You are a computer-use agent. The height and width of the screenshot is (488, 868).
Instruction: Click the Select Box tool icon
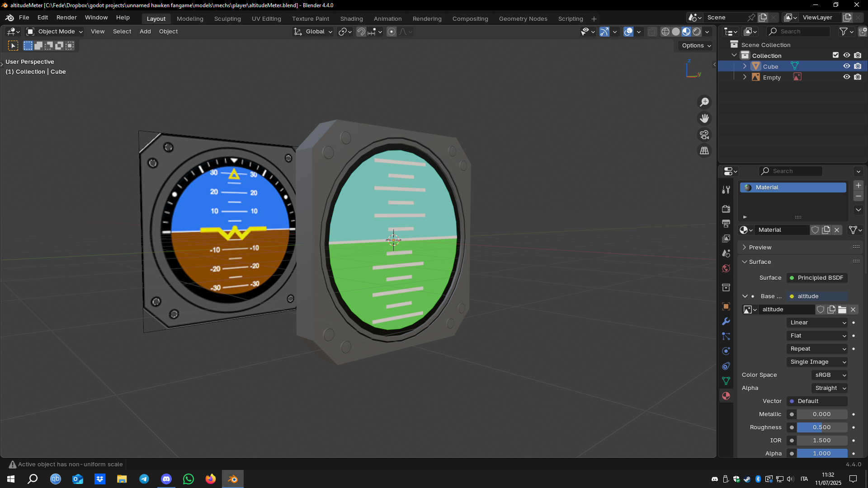(13, 46)
